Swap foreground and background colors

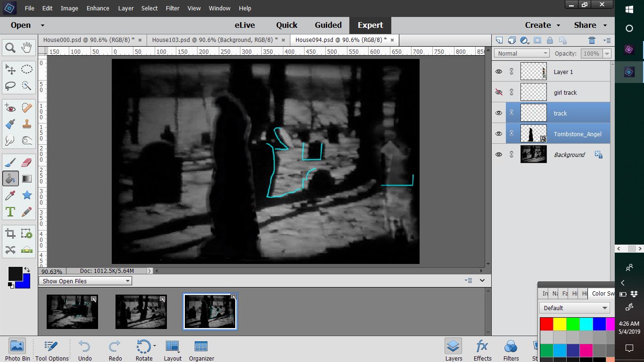27,269
